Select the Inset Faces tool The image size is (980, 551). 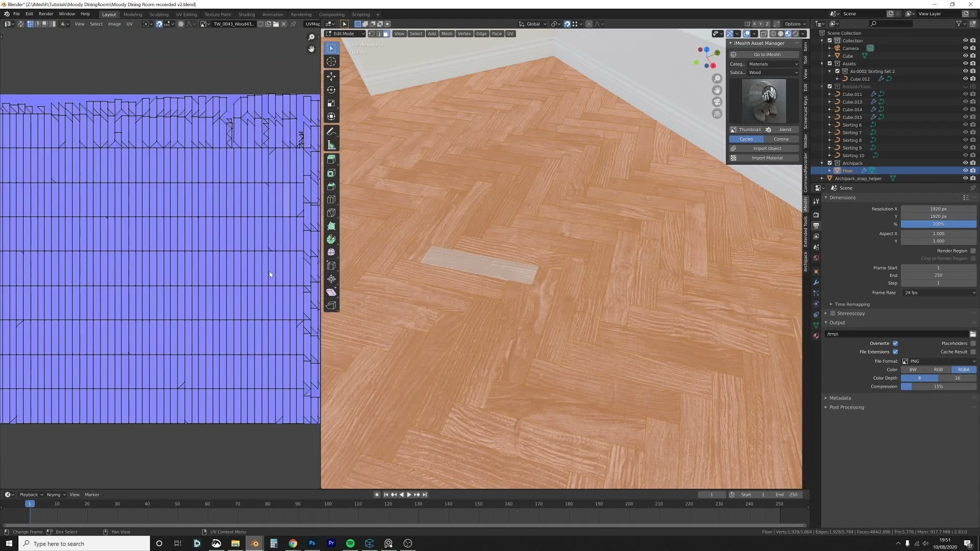pyautogui.click(x=331, y=173)
